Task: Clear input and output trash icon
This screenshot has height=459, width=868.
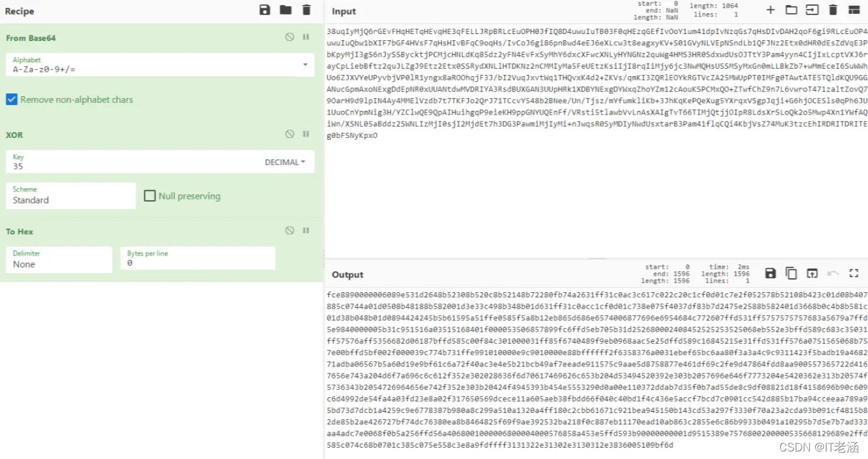Action: pos(833,9)
